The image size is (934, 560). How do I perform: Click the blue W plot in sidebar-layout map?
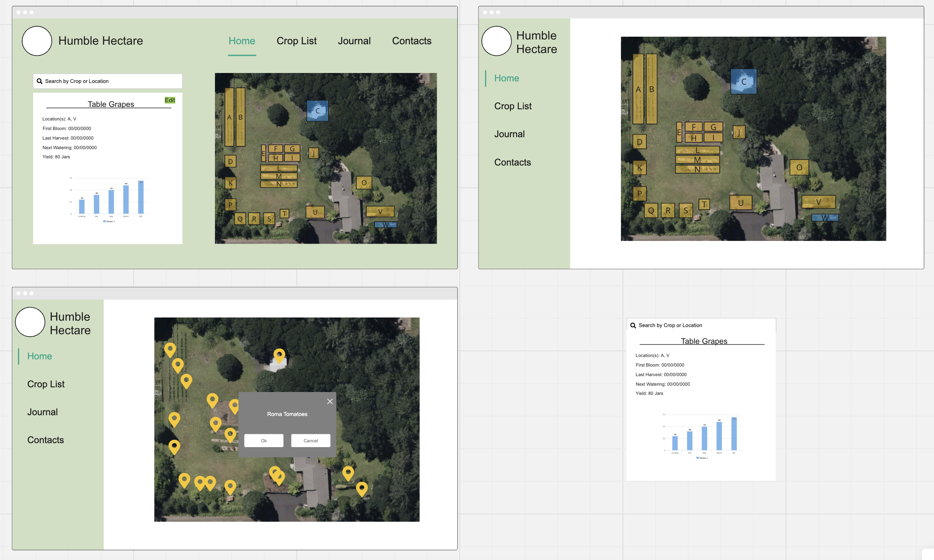[x=825, y=218]
